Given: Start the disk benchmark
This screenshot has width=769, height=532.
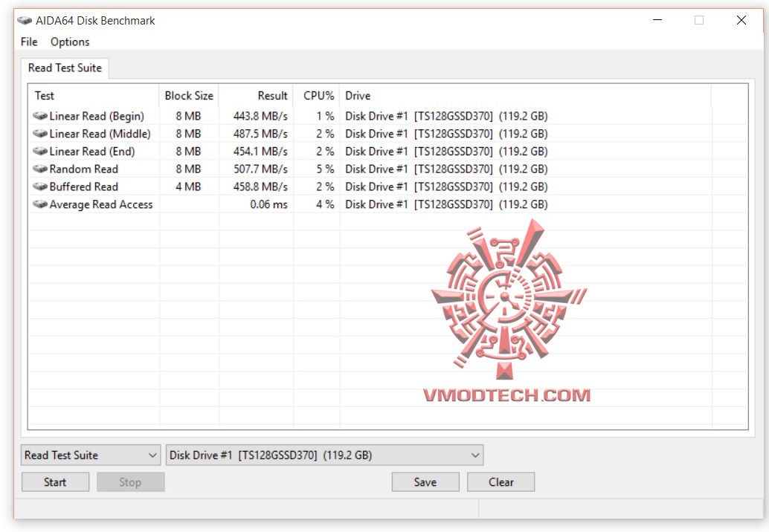Looking at the screenshot, I should [x=56, y=482].
